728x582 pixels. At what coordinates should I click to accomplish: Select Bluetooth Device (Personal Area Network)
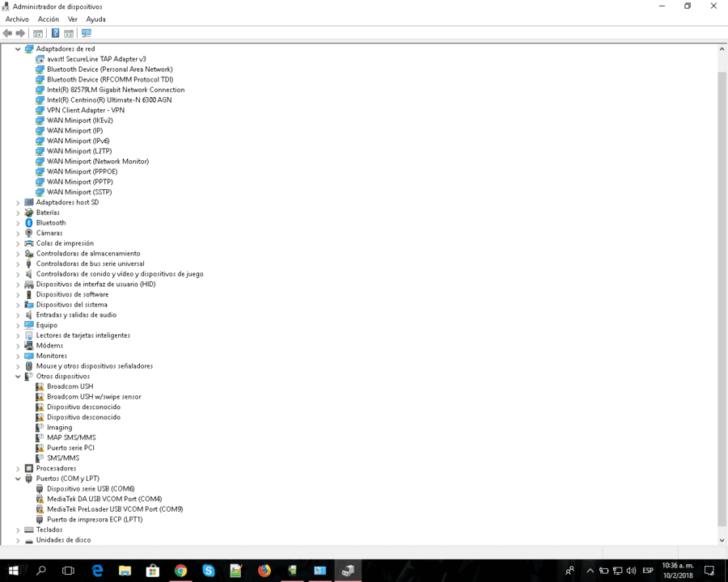tap(109, 70)
